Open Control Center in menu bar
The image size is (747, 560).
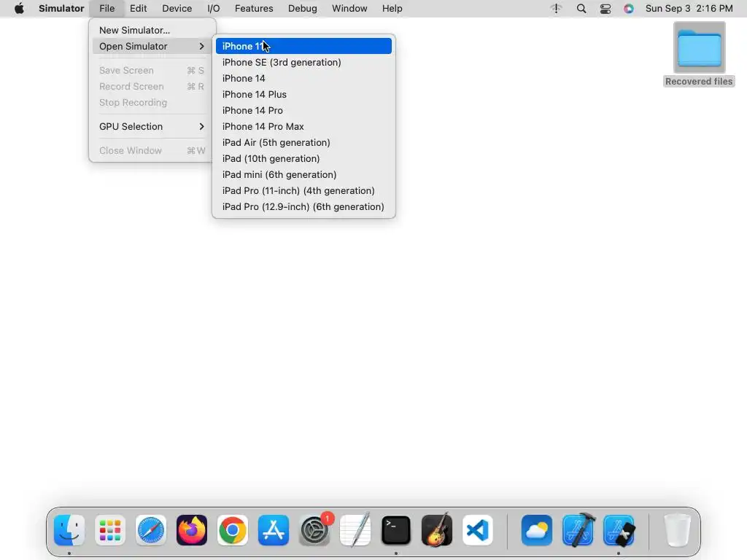[605, 9]
